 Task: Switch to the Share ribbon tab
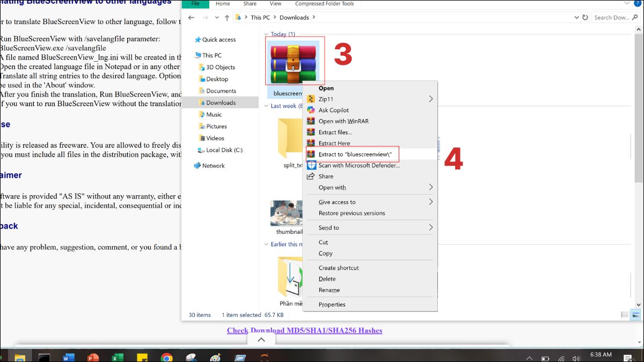tap(250, 4)
